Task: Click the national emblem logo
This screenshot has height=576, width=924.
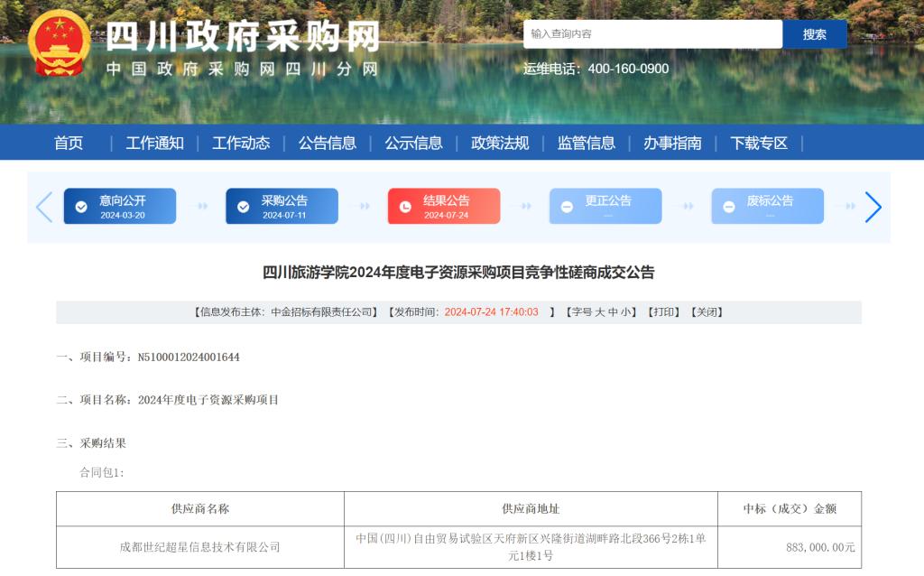Action: [59, 43]
